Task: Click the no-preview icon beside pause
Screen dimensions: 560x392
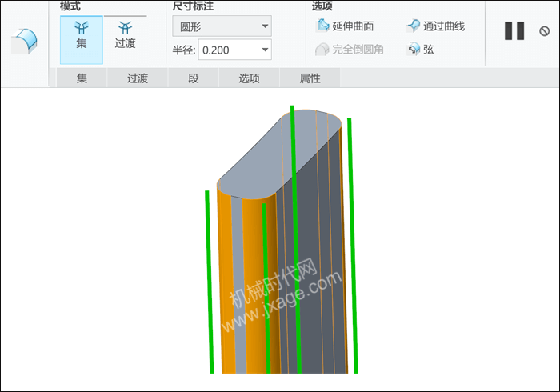Action: (544, 31)
